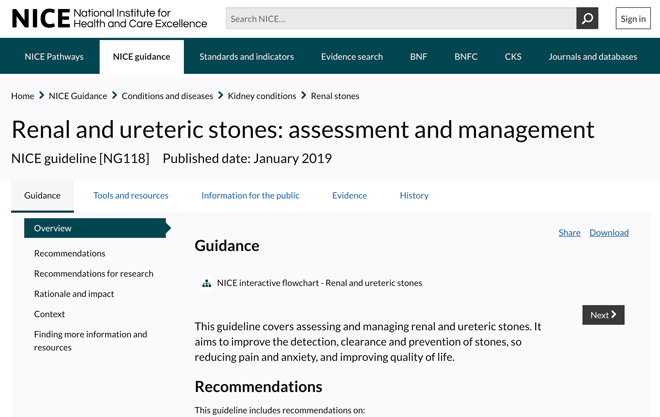Open NICE interactive flowchart - Renal and ureteric stones link

(x=319, y=283)
